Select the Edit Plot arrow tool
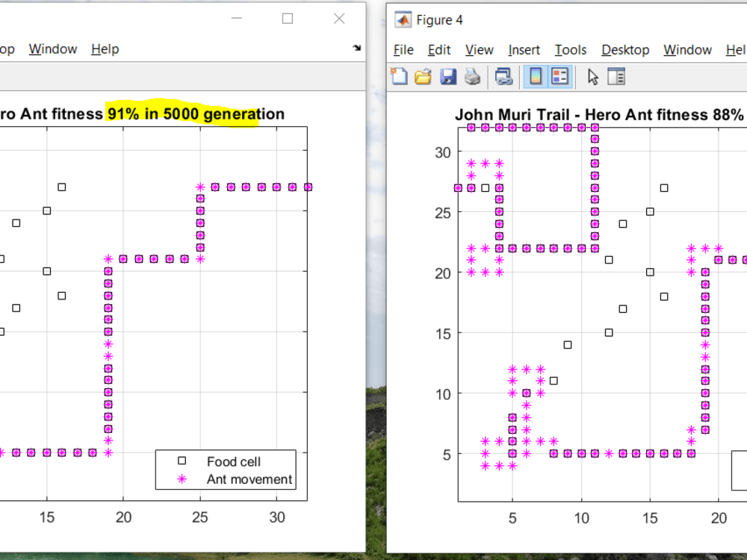The image size is (747, 560). click(592, 76)
